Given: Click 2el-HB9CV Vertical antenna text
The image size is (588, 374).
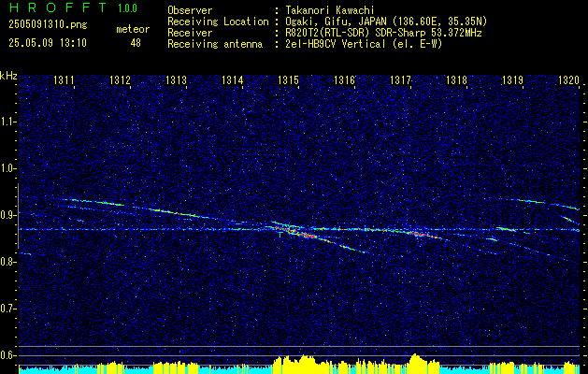Looking at the screenshot, I should [x=364, y=44].
